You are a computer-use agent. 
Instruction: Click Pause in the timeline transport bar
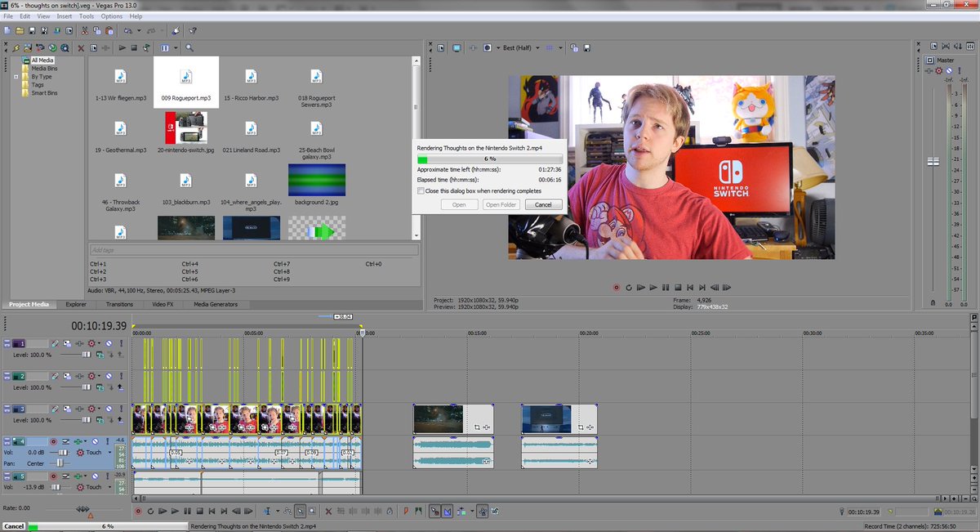tap(187, 512)
